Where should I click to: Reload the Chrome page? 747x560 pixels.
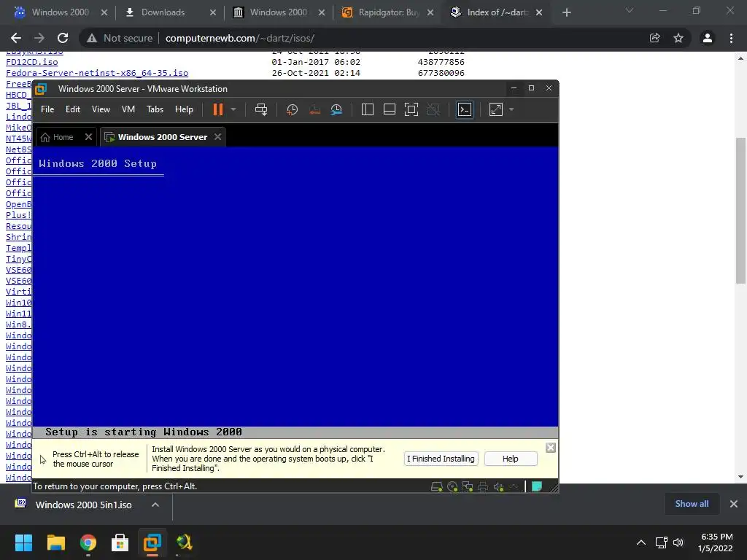pyautogui.click(x=63, y=38)
